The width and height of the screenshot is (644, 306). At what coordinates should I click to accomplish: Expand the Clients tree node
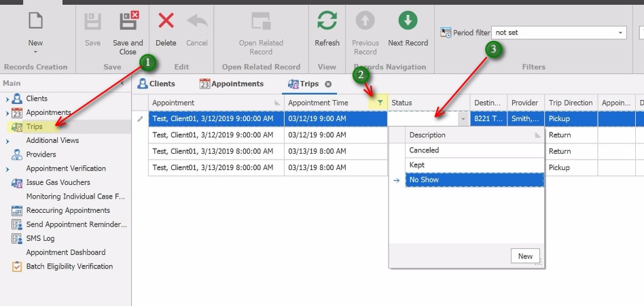click(x=7, y=99)
